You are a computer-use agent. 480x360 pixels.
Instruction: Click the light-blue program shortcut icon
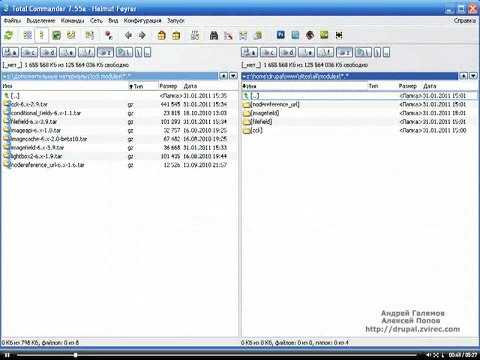coord(295,35)
